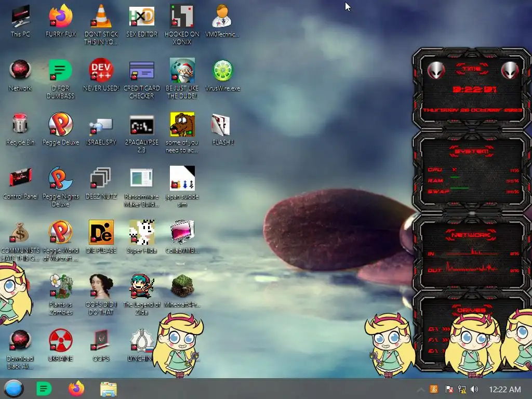Click the OUT traffic graph in NETWORK widget
This screenshot has height=399, width=532.
472,268
